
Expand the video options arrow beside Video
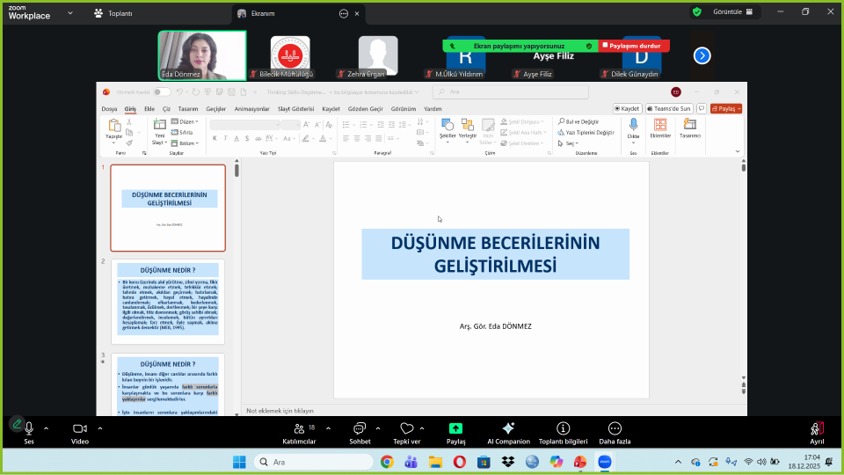pos(99,428)
